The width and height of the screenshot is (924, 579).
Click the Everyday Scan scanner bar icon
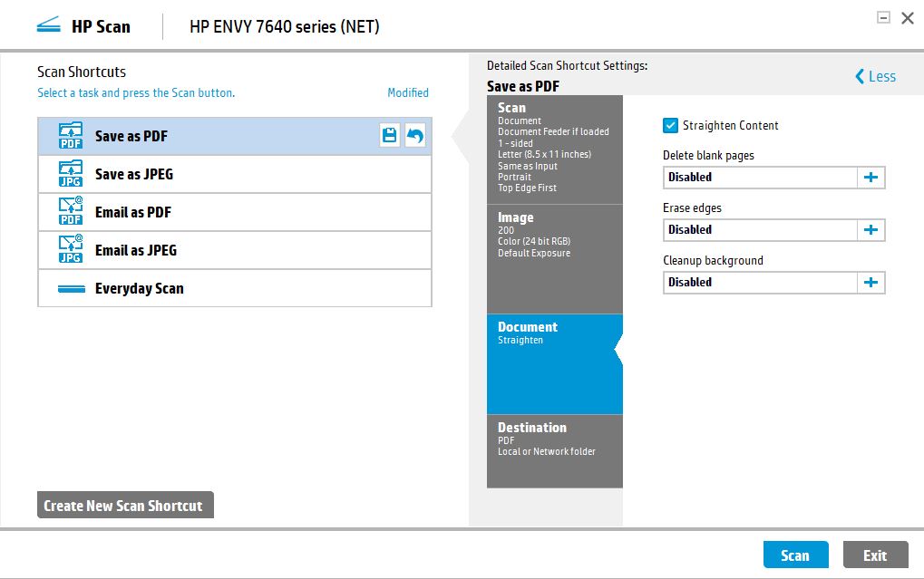72,289
